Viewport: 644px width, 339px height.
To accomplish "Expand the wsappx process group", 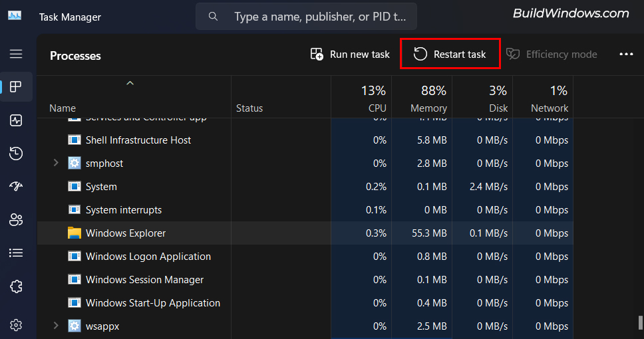I will pyautogui.click(x=56, y=326).
